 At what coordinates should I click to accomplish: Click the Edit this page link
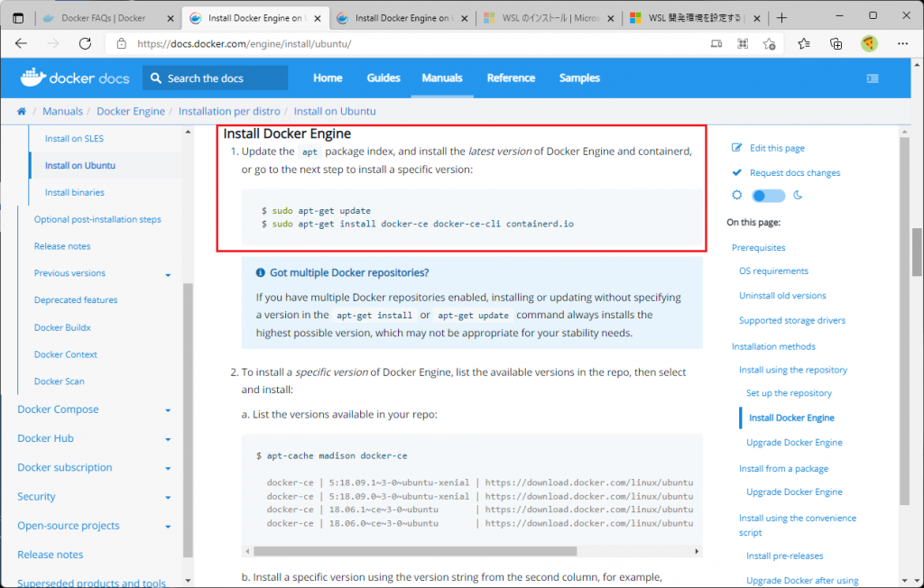click(777, 148)
